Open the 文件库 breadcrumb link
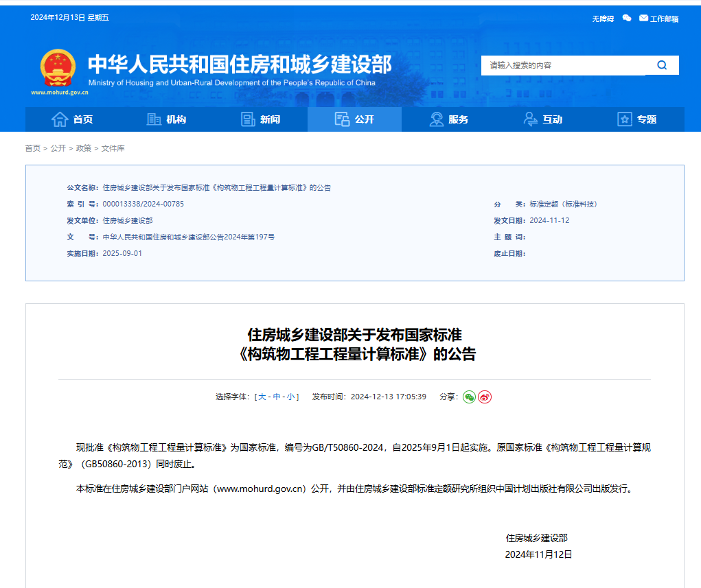This screenshot has height=588, width=701. 112,148
